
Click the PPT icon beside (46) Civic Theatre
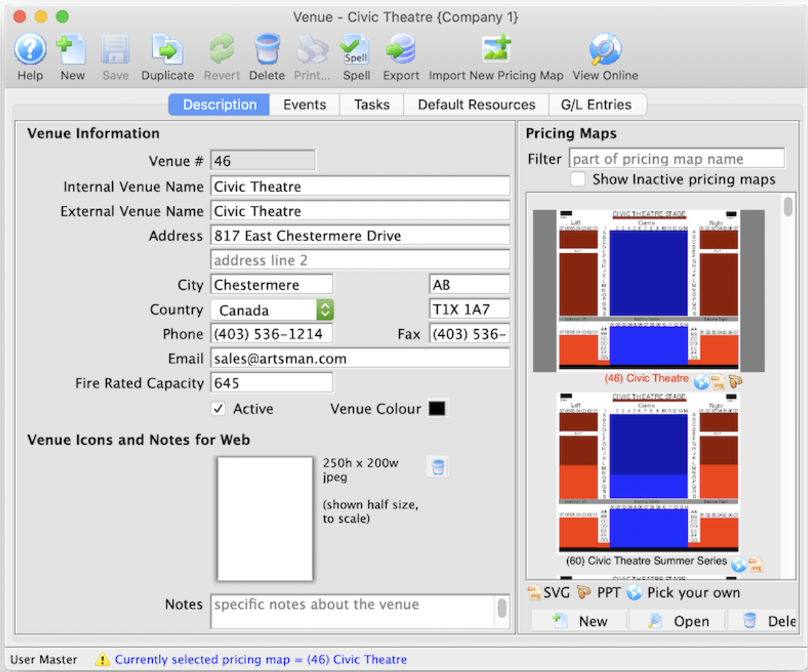click(x=735, y=382)
